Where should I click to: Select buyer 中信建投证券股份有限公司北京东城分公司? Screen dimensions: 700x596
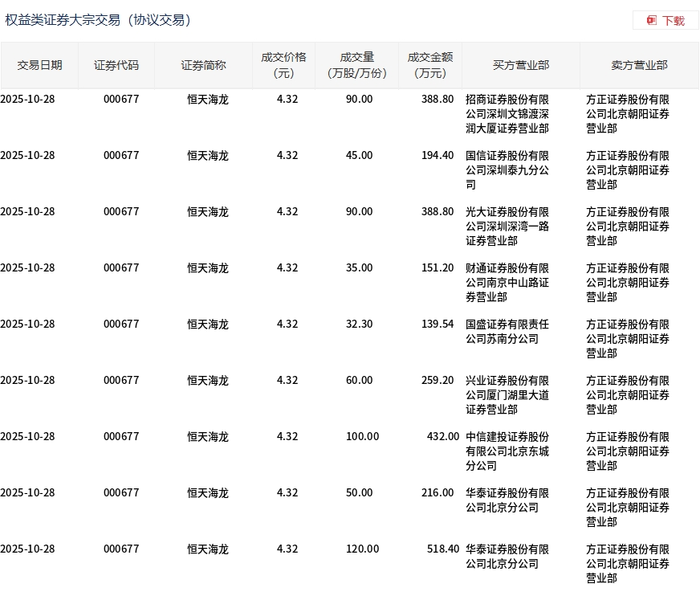tap(507, 451)
